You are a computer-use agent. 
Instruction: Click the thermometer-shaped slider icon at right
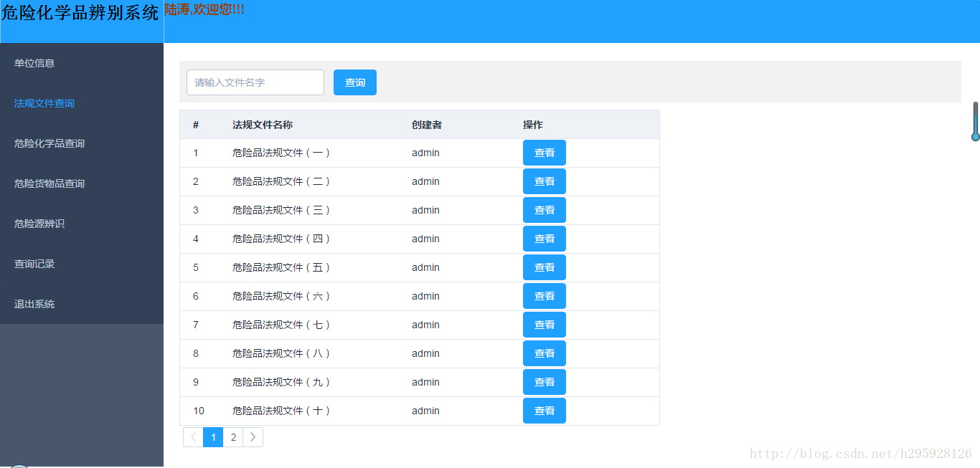pyautogui.click(x=976, y=121)
